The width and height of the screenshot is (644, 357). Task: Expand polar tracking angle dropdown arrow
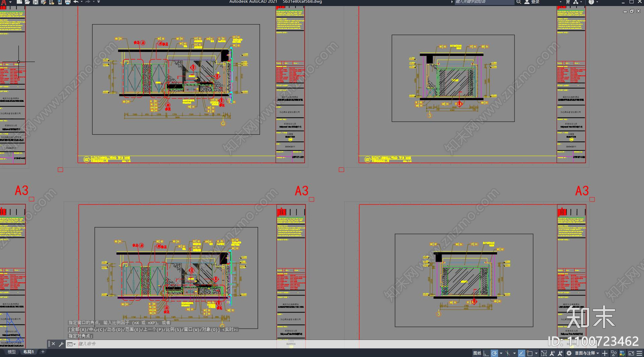click(501, 353)
